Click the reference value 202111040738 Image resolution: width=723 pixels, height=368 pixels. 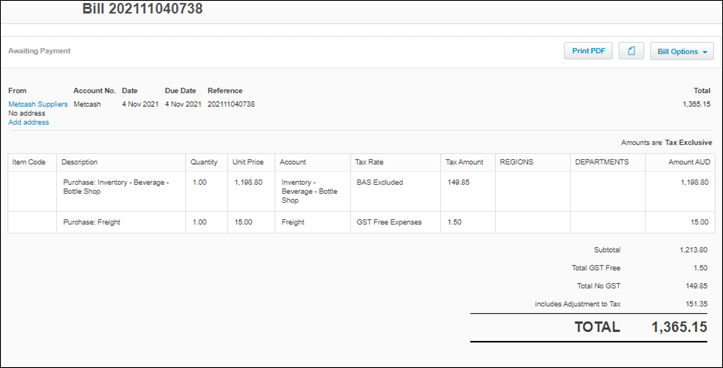(231, 104)
